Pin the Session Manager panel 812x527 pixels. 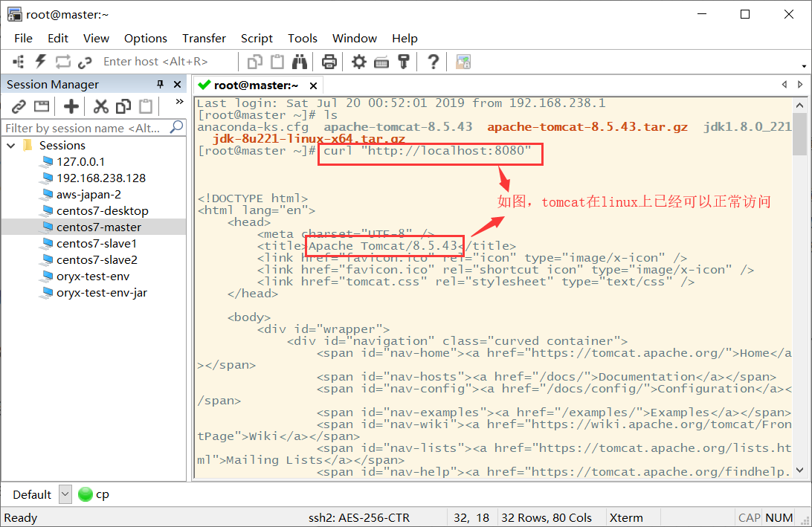click(160, 85)
